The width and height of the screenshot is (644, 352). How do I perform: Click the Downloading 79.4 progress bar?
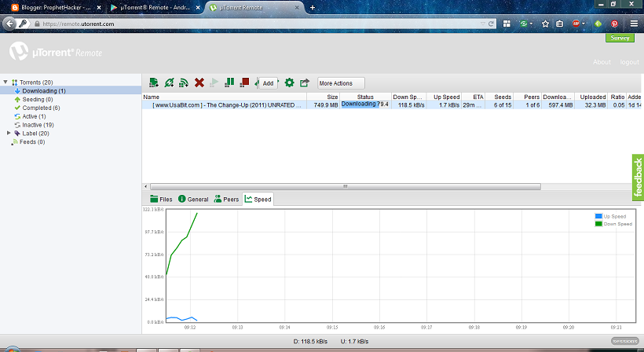pyautogui.click(x=365, y=104)
